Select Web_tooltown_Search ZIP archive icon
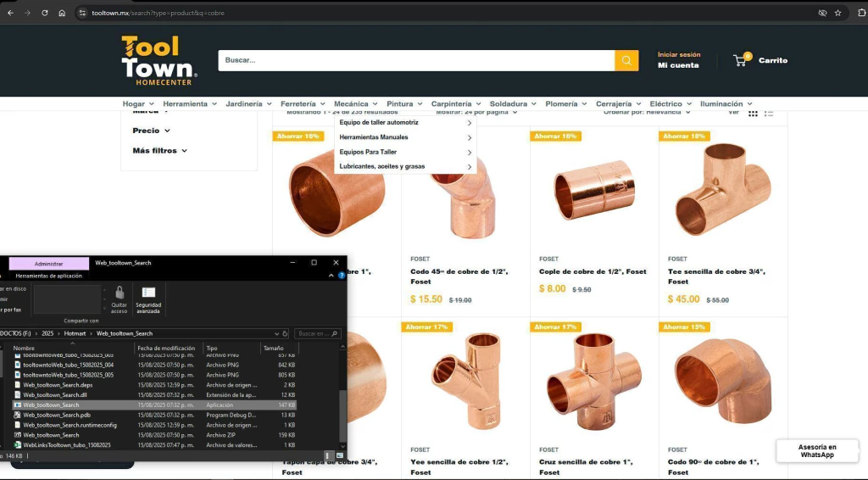 click(18, 434)
